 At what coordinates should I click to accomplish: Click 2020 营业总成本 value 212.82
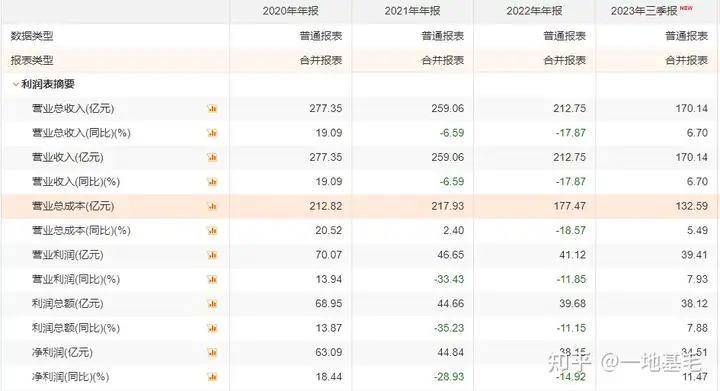tap(326, 206)
